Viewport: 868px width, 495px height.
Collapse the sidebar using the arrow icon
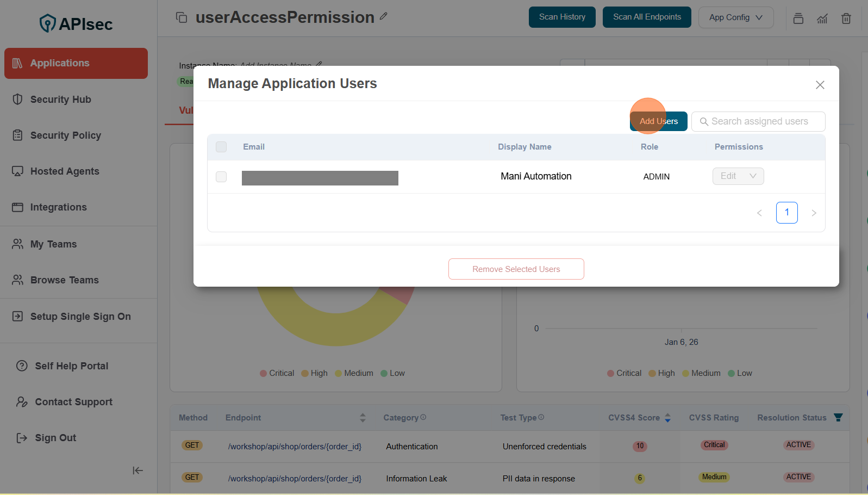click(138, 471)
